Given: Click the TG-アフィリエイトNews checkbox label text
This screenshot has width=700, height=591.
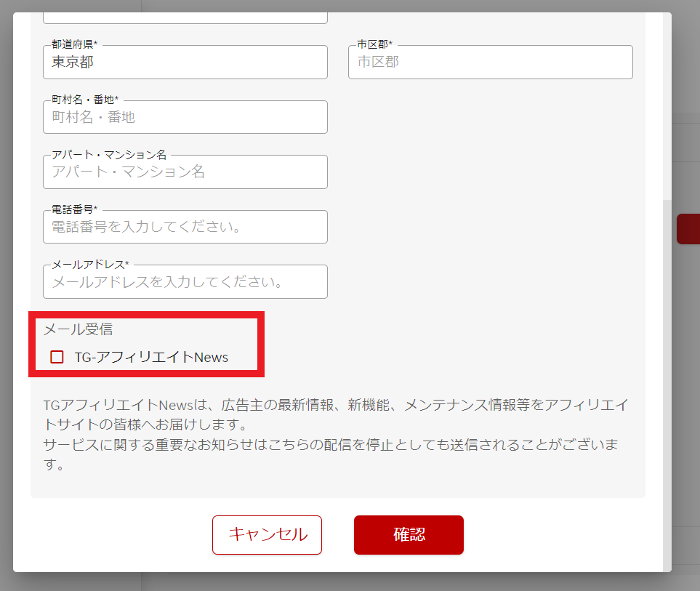Looking at the screenshot, I should click(151, 357).
